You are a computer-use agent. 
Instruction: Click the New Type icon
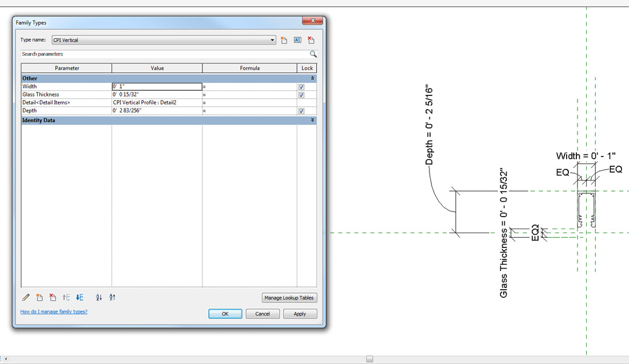coord(284,40)
